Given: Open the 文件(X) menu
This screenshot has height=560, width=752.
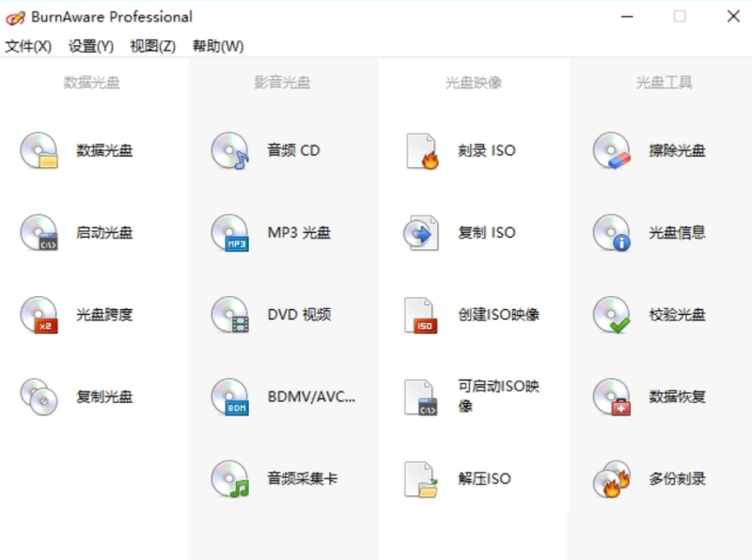Looking at the screenshot, I should (28, 46).
